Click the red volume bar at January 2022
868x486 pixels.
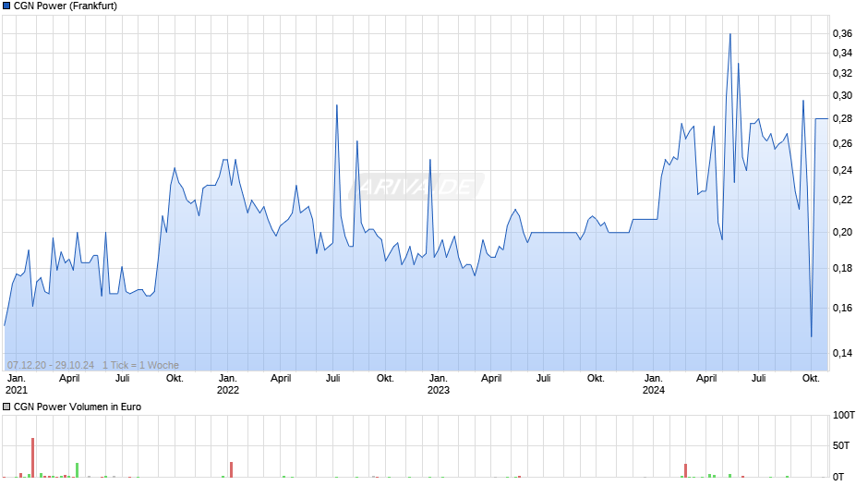(232, 469)
